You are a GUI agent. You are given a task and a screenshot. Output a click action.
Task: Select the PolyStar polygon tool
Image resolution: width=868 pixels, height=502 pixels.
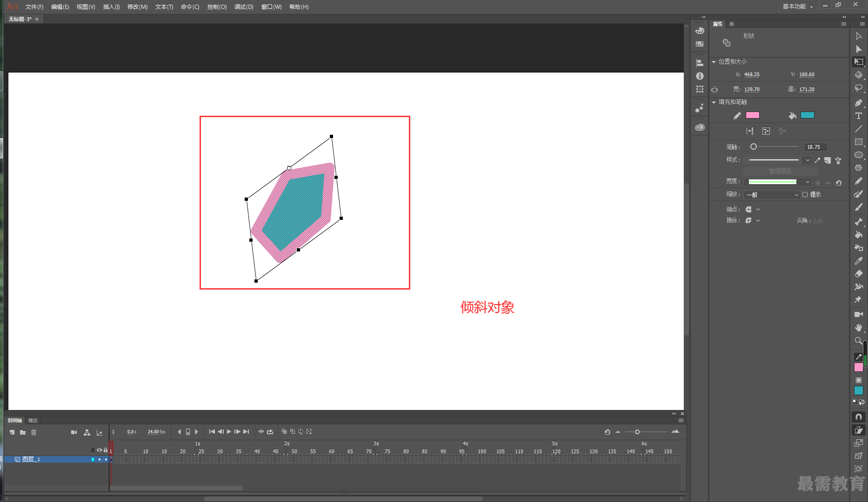pos(859,168)
